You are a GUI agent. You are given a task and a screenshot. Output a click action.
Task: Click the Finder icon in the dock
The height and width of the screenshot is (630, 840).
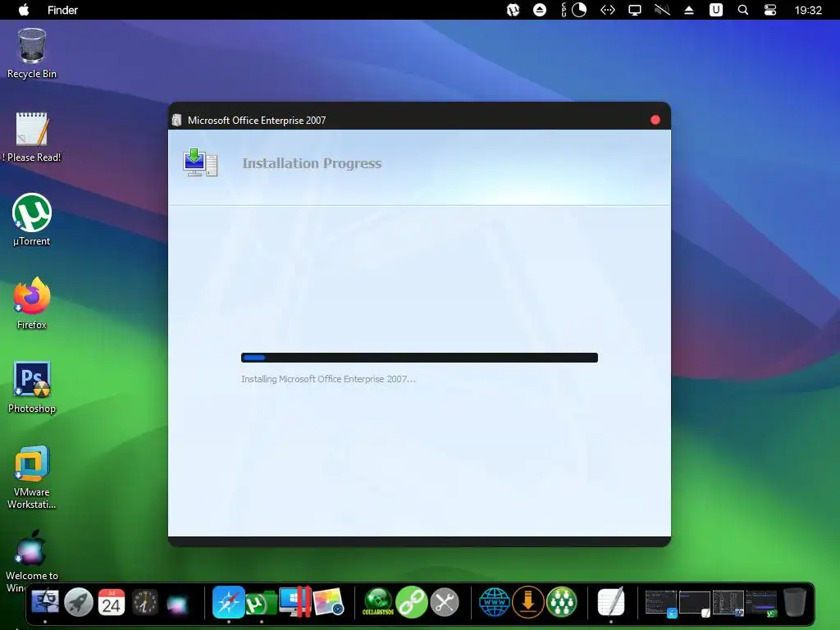click(45, 602)
